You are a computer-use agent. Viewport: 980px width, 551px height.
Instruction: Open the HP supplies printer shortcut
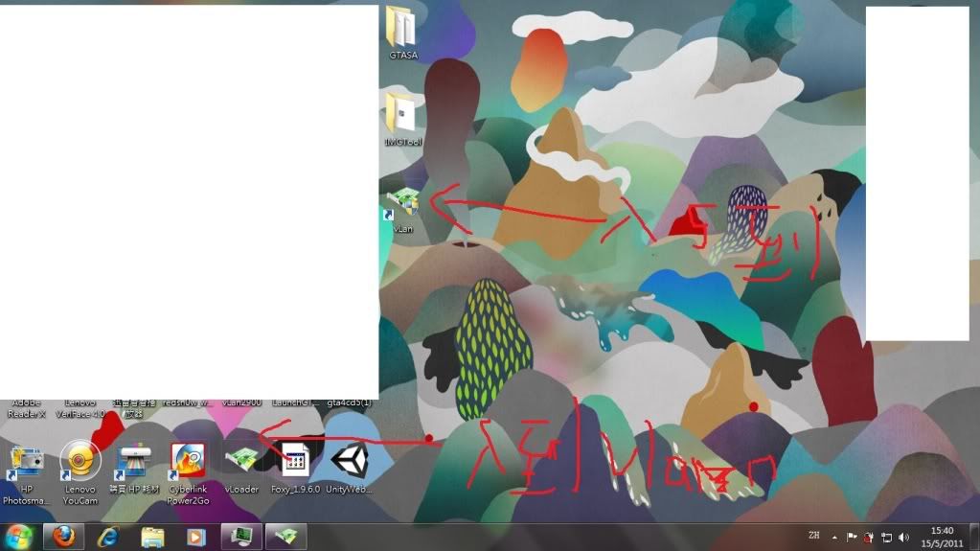pos(134,462)
